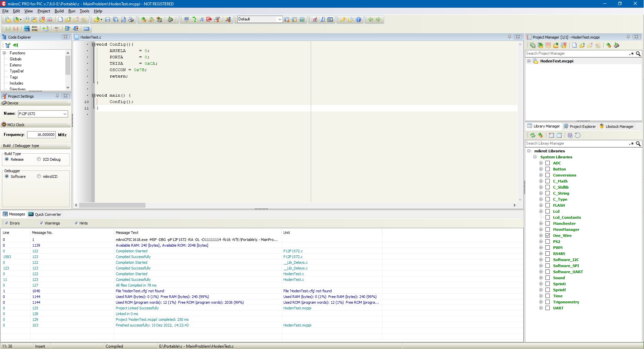Click the green forward arrow icon
This screenshot has width=644, height=349.
click(x=378, y=19)
